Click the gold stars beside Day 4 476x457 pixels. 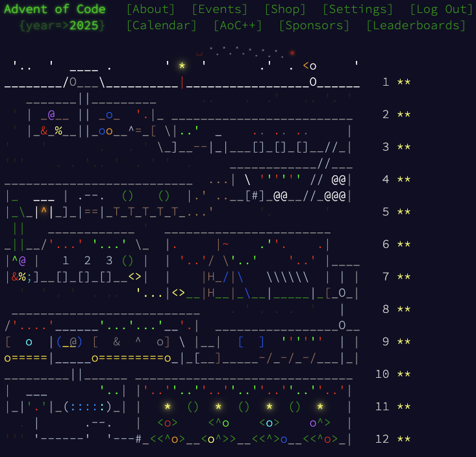pos(404,179)
